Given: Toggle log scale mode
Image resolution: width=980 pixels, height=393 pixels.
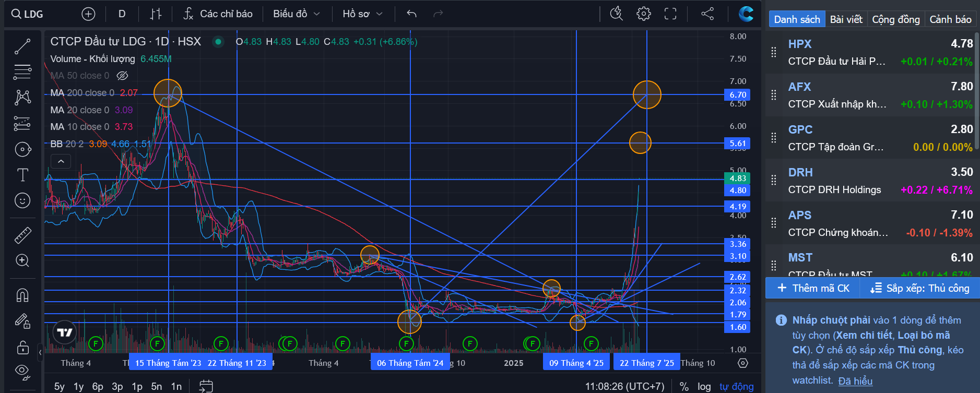Looking at the screenshot, I should click(x=704, y=386).
